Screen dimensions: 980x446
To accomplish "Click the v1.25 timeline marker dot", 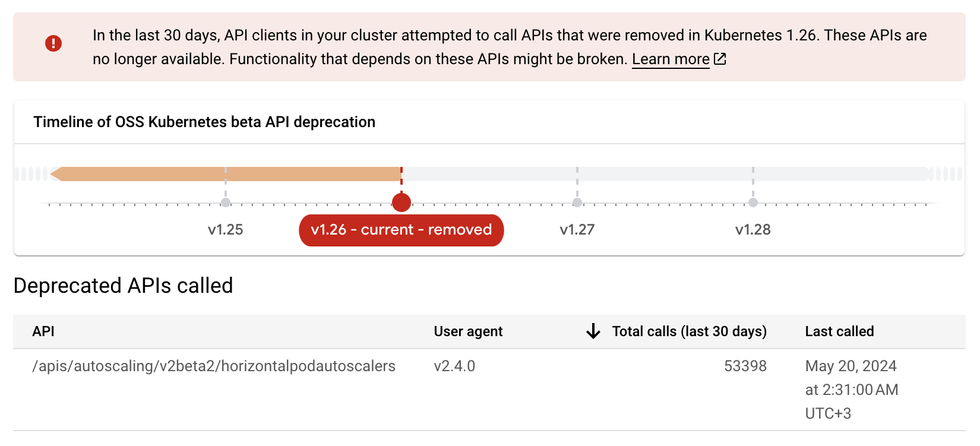I will coord(226,203).
